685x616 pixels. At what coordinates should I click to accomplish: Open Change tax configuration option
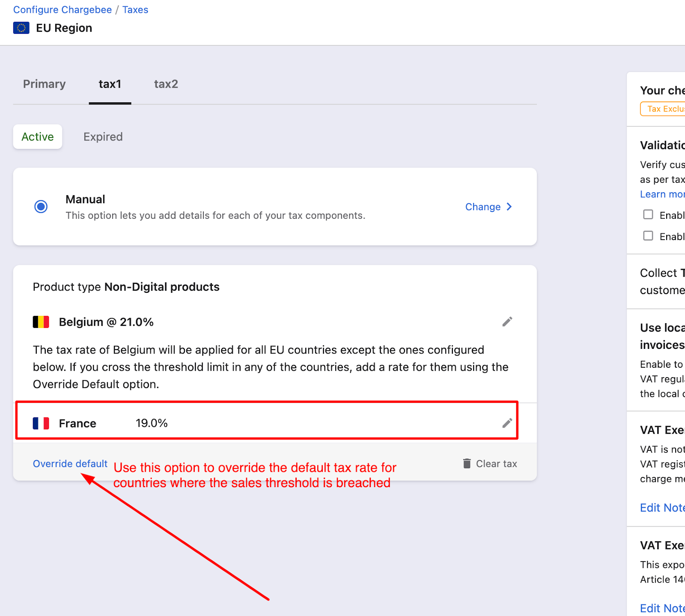(488, 207)
